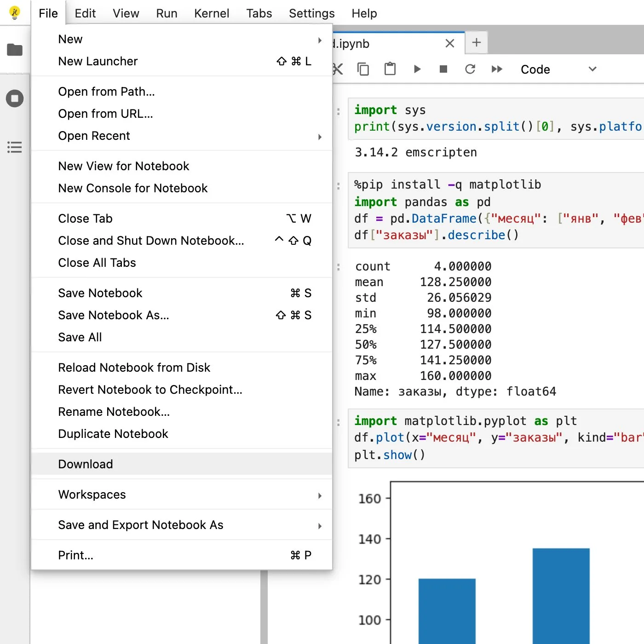This screenshot has height=644, width=644.
Task: Interrupt the kernel with stop icon
Action: click(443, 69)
